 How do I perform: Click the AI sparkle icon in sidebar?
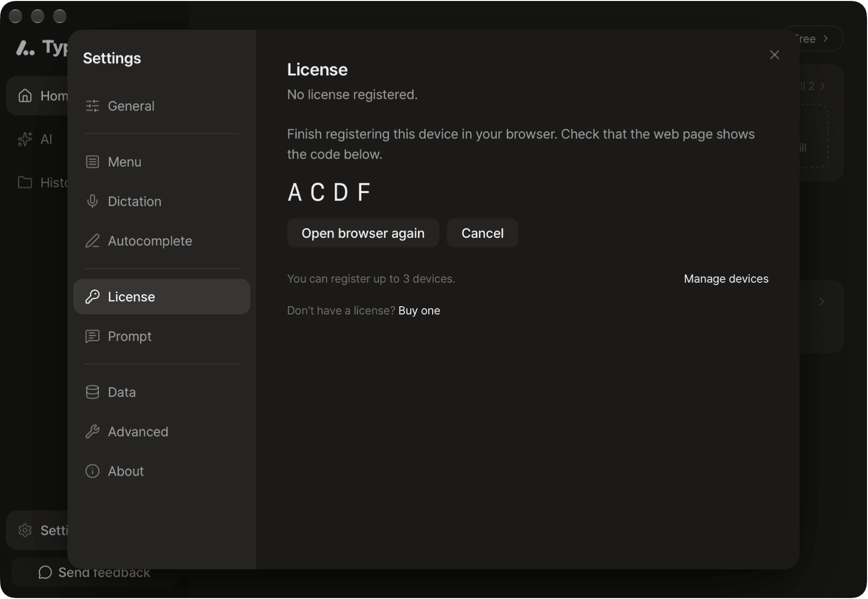point(25,139)
